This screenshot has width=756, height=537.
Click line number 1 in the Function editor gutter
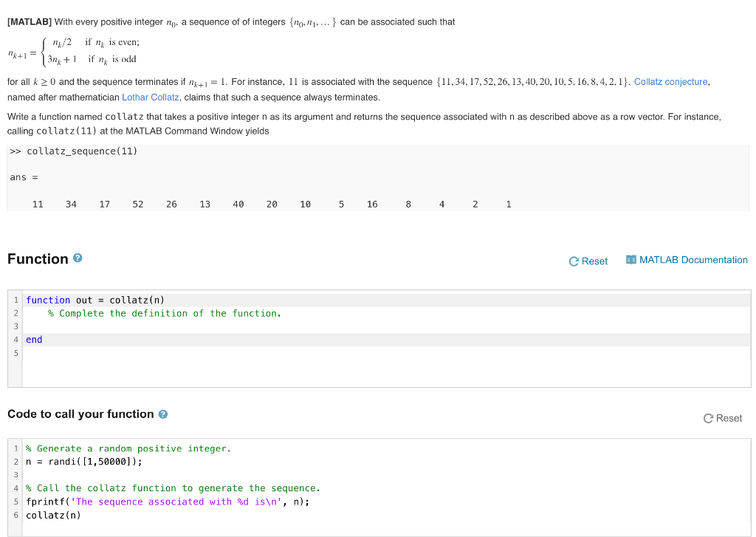click(16, 300)
